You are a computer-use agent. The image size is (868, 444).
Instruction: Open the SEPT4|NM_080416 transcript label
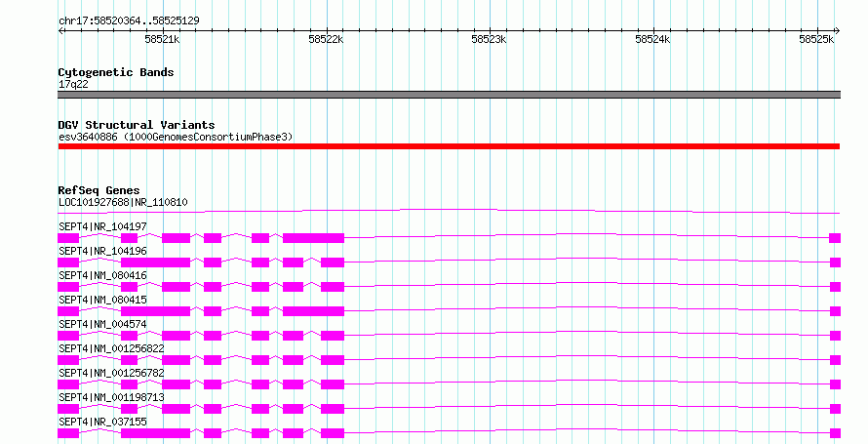pos(102,275)
